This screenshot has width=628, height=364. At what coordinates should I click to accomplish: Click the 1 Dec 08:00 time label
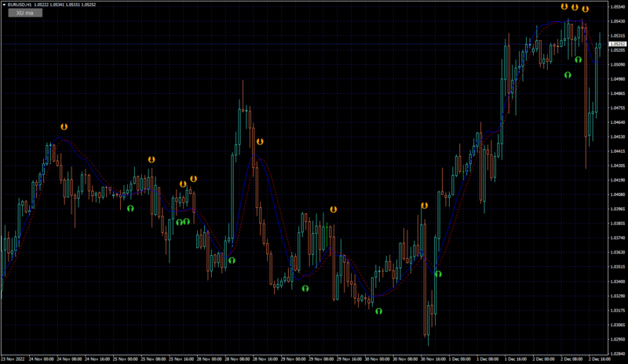click(487, 359)
